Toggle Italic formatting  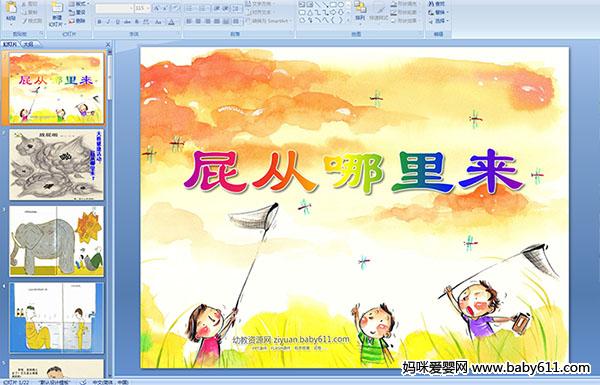(108, 22)
